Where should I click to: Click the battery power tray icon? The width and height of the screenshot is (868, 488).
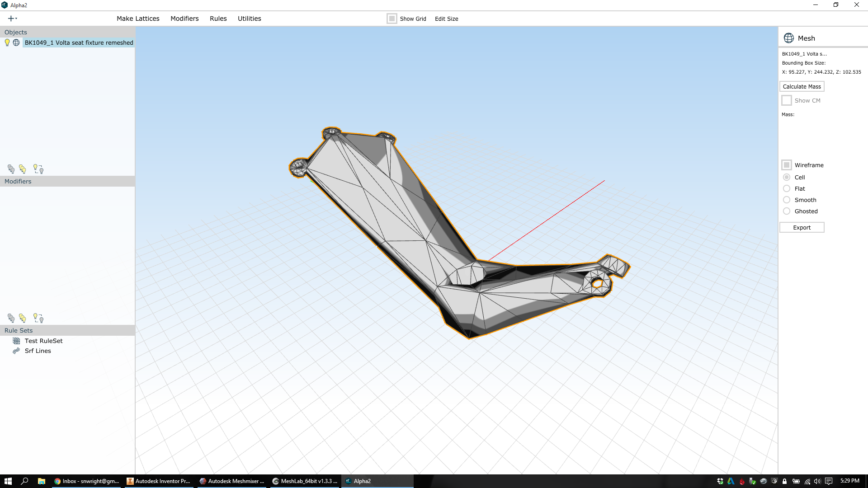(x=796, y=481)
